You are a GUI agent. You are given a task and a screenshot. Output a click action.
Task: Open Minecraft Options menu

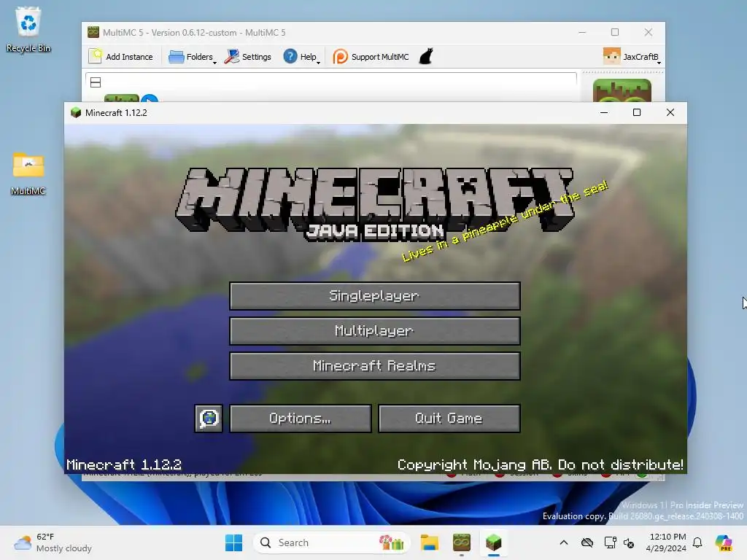300,419
